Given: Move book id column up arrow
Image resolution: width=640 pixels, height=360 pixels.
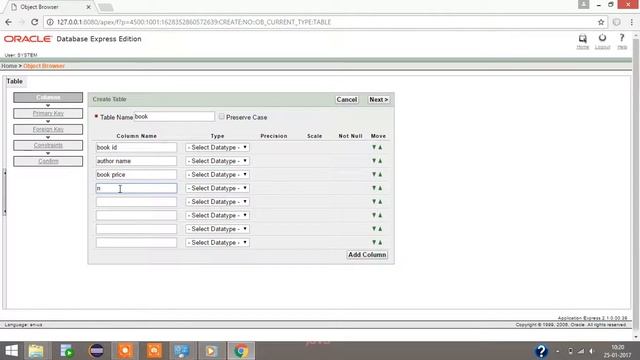Looking at the screenshot, I should (380, 147).
